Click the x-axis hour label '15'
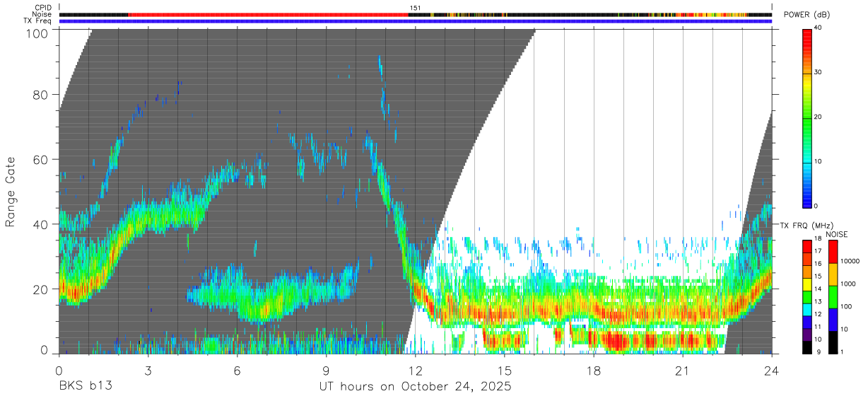Screen dimensions: 868x401 click(x=504, y=371)
